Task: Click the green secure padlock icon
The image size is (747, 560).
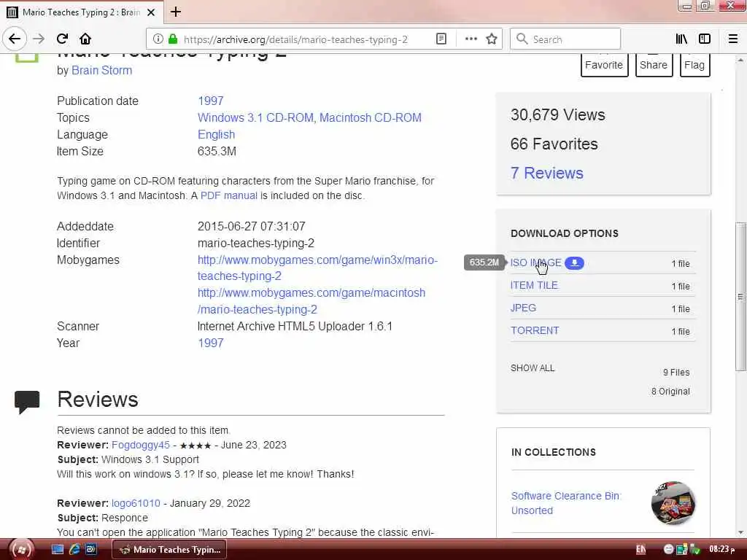Action: 173,39
